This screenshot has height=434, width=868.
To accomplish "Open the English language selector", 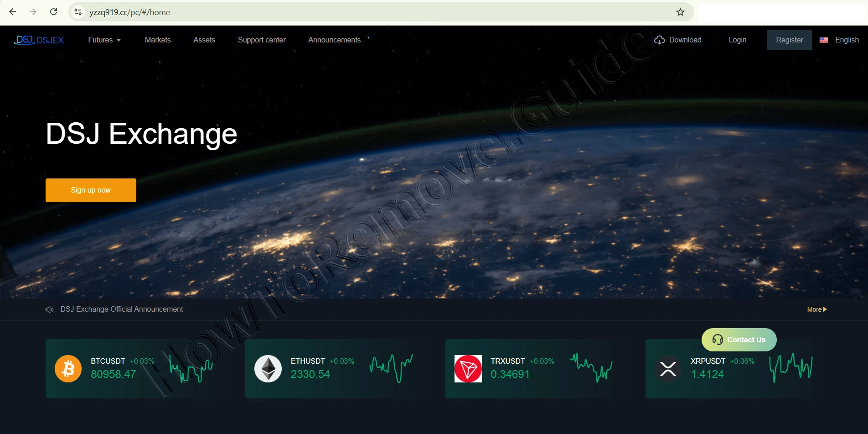I will (847, 40).
